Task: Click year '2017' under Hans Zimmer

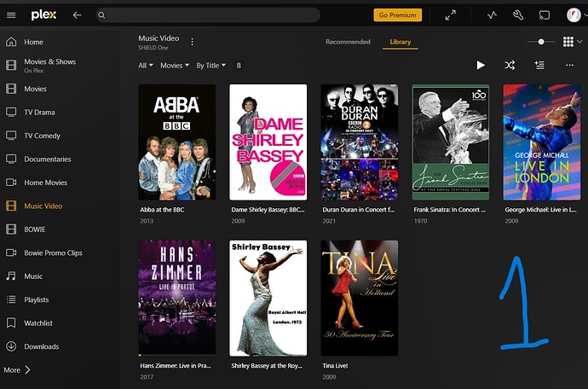Action: coord(147,376)
